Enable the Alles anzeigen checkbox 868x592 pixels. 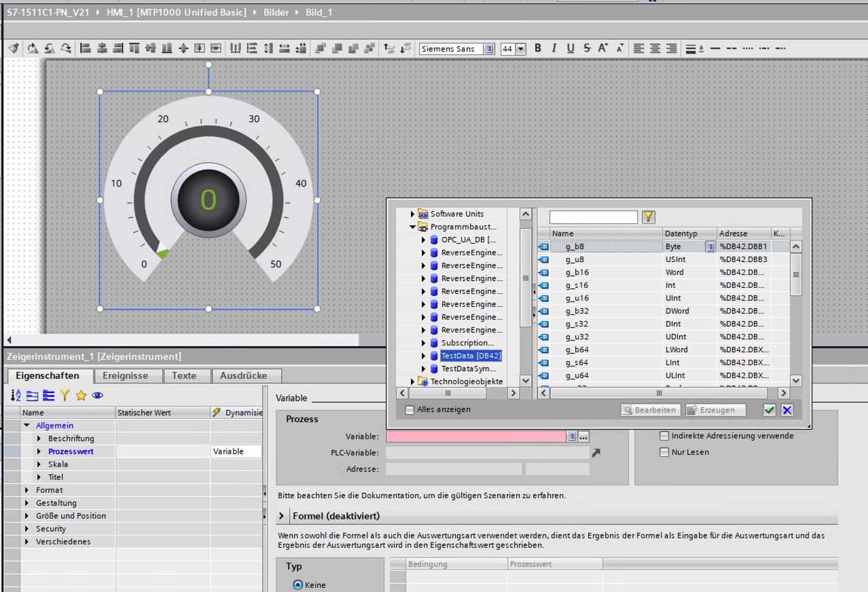tap(410, 410)
